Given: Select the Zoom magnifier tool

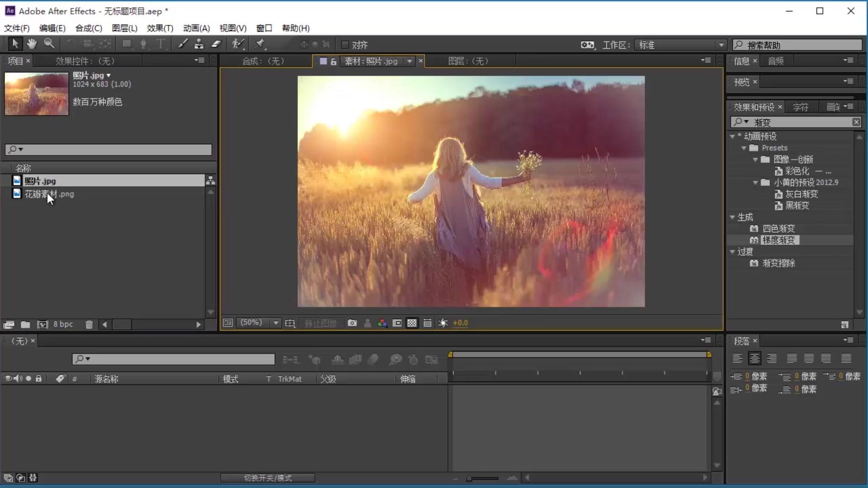Looking at the screenshot, I should click(49, 44).
